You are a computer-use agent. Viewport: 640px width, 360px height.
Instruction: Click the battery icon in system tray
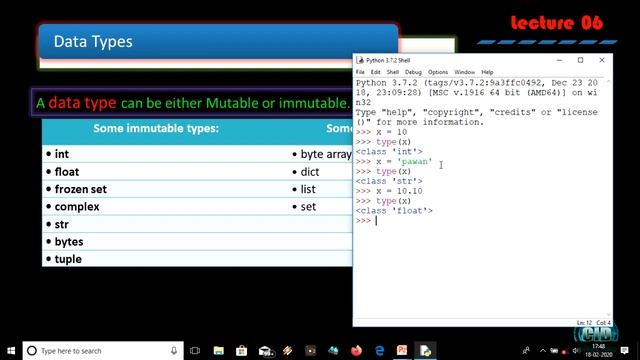[x=554, y=351]
